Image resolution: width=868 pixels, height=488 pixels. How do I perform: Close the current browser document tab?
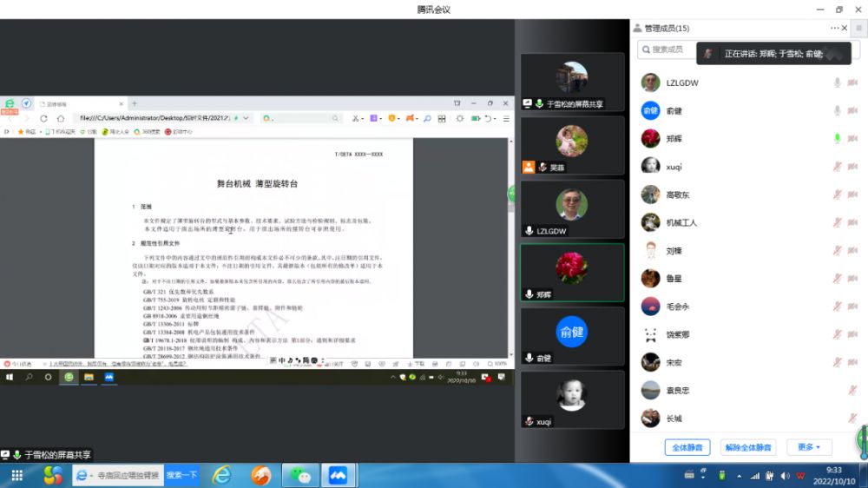coord(122,103)
